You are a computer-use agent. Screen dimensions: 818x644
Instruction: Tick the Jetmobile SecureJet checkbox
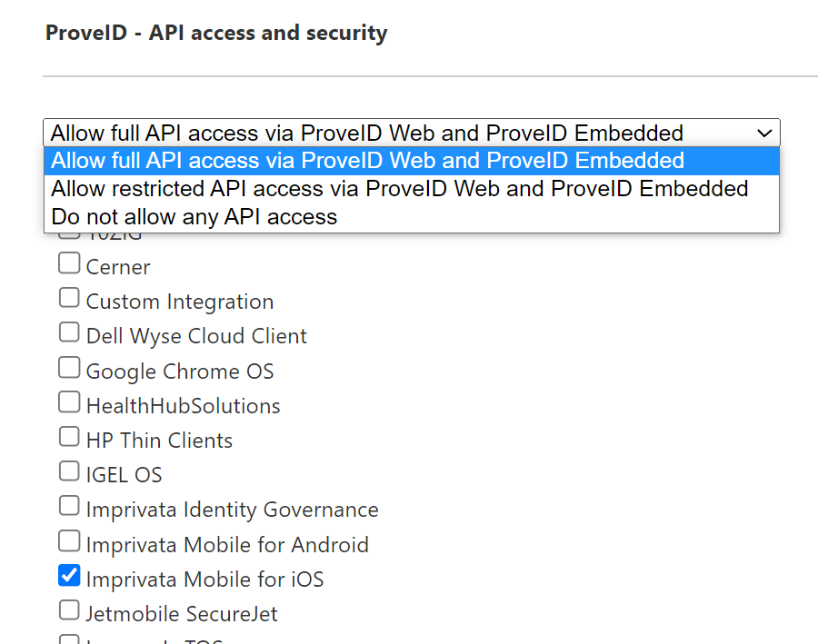[69, 610]
